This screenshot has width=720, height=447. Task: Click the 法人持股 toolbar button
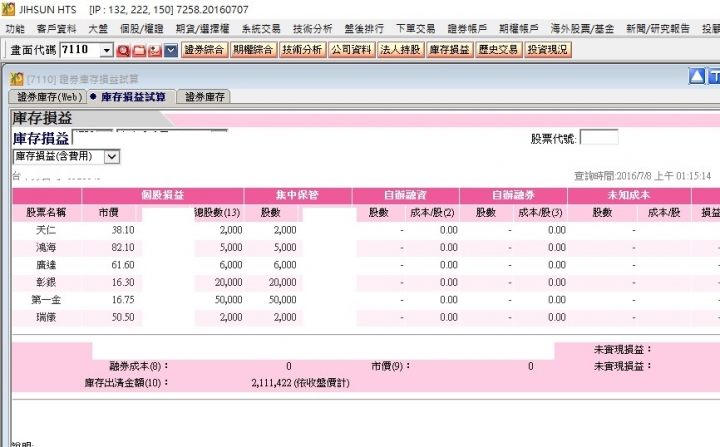400,50
